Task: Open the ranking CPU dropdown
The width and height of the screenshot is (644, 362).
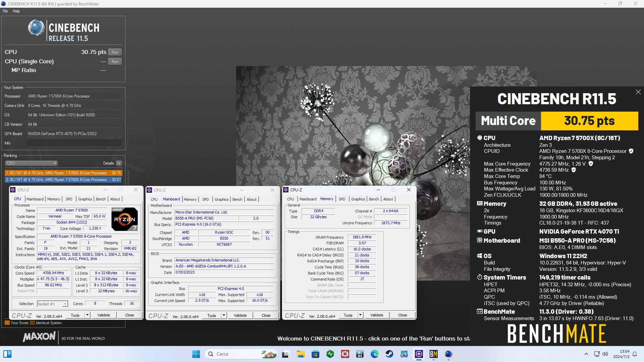Action: pyautogui.click(x=31, y=163)
